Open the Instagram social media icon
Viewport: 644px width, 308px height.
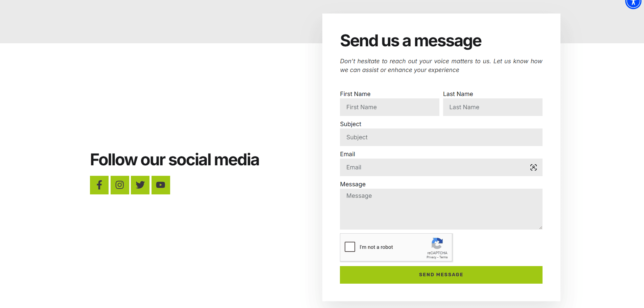[x=120, y=185]
